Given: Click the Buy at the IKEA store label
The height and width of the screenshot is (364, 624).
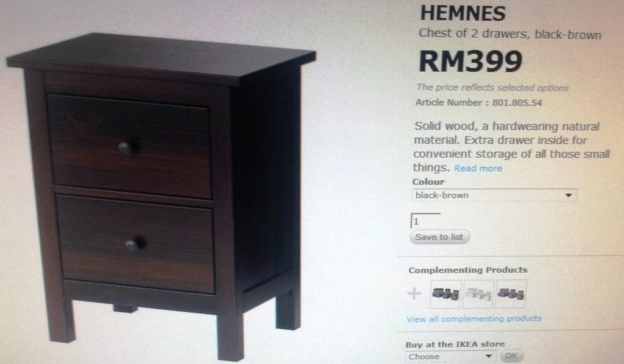Looking at the screenshot, I should click(455, 344).
